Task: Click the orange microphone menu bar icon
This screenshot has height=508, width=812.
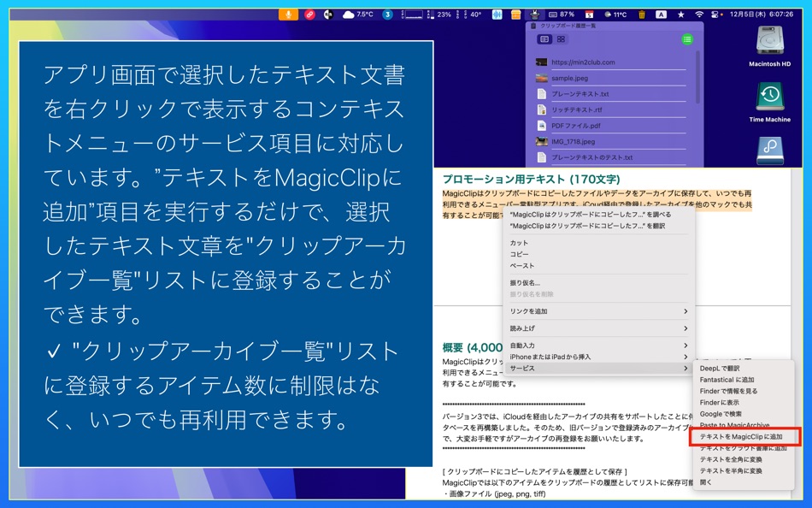Action: [288, 15]
